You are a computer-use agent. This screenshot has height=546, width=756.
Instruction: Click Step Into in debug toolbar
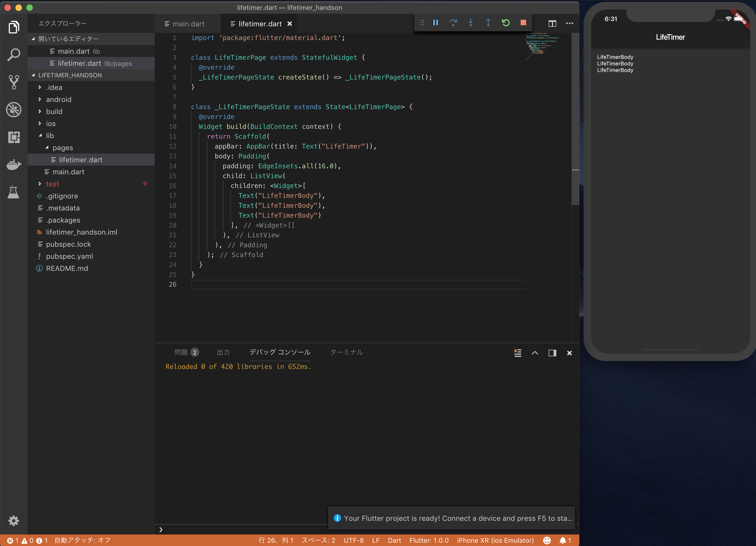tap(471, 23)
